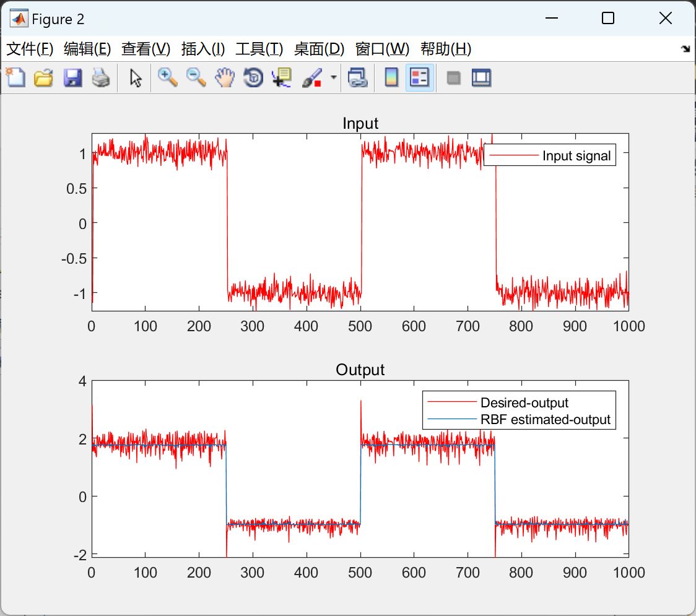The image size is (696, 616).
Task: Print the figure with printer icon
Action: 101,77
